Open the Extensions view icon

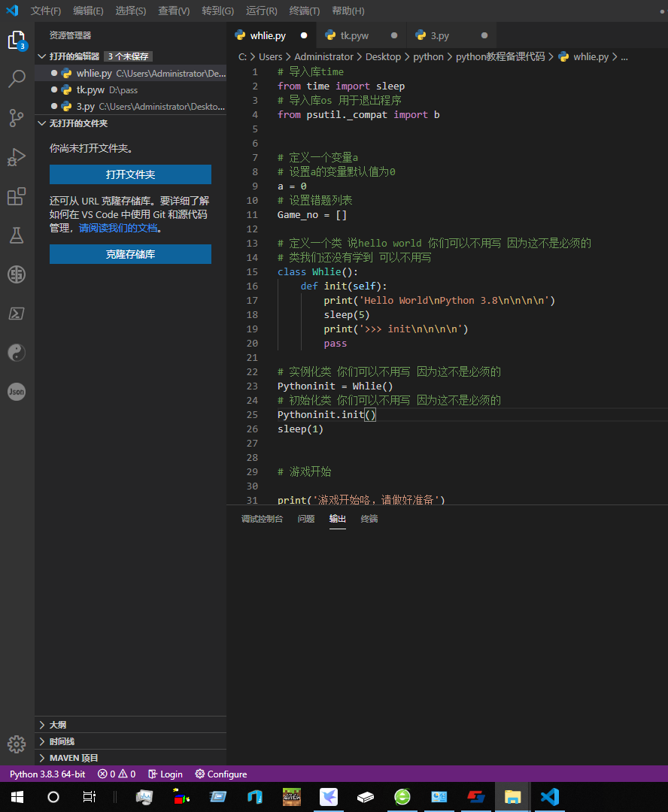17,196
